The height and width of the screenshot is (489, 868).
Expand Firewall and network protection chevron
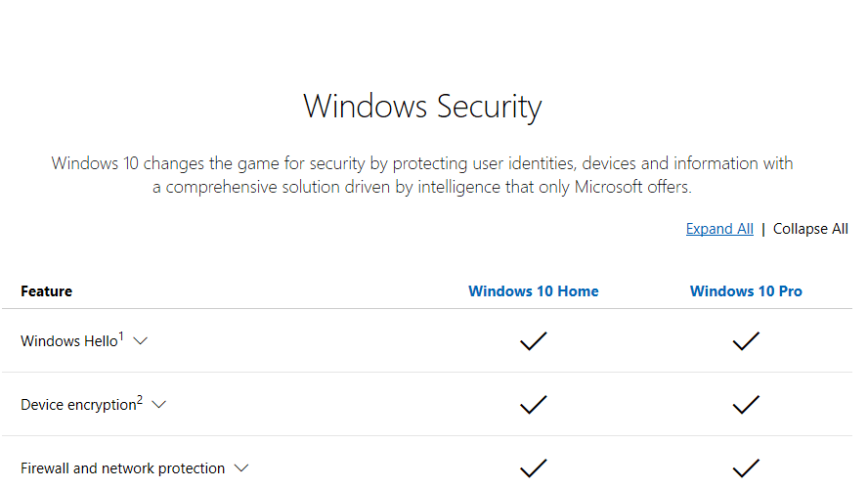(x=241, y=468)
